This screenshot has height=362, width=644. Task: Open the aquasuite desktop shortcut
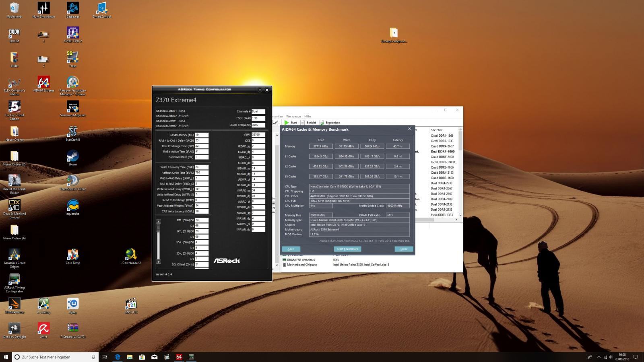[73, 208]
